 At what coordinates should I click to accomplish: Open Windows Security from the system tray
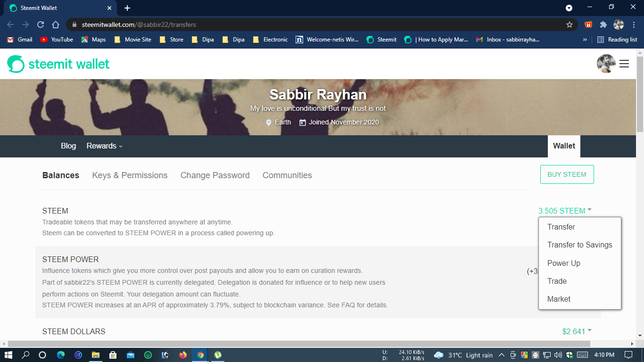pyautogui.click(x=570, y=355)
